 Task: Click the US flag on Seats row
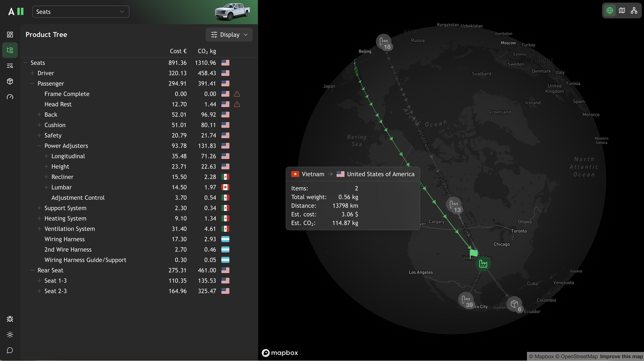click(225, 63)
